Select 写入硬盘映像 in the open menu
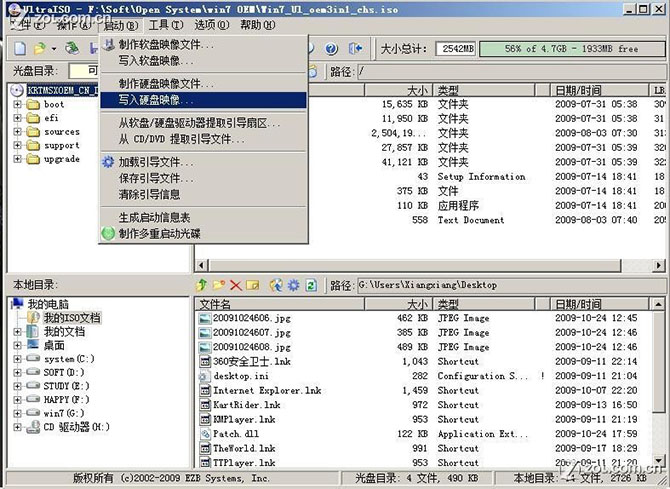 pyautogui.click(x=155, y=100)
